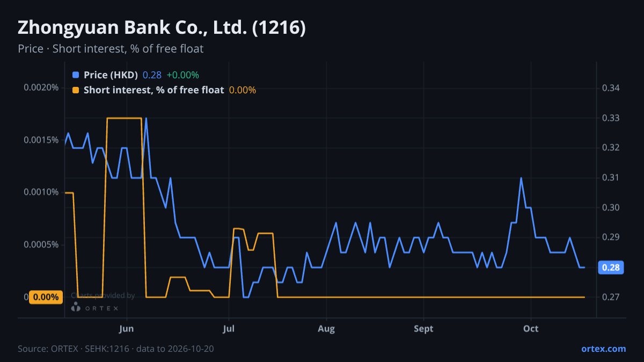Click the source line ORTEX · SEHK:1216 footer text

pyautogui.click(x=115, y=349)
